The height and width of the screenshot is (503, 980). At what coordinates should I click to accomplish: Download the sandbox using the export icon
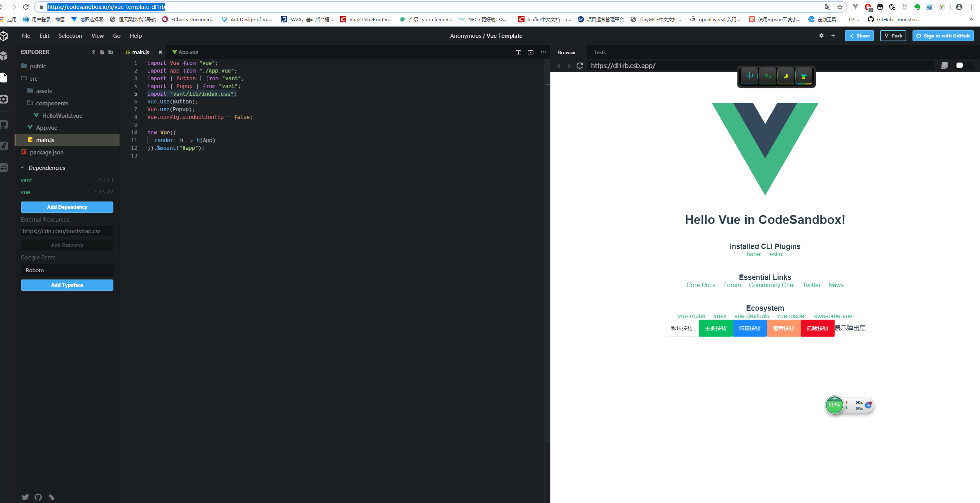point(93,52)
